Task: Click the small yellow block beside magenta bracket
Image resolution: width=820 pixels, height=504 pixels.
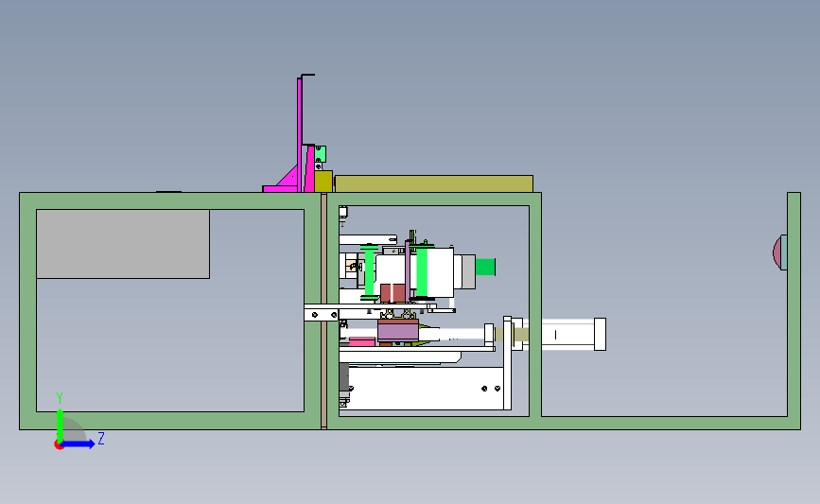Action: click(x=323, y=181)
